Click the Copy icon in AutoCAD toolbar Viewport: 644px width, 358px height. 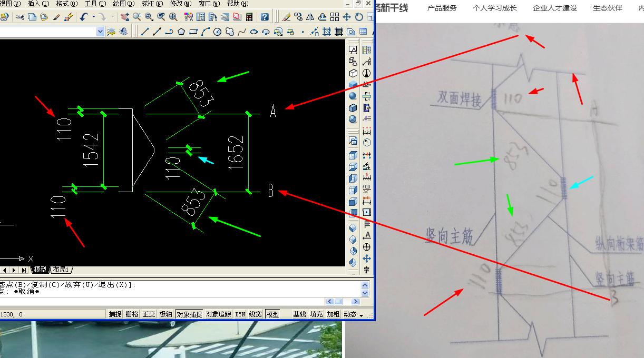(32, 17)
